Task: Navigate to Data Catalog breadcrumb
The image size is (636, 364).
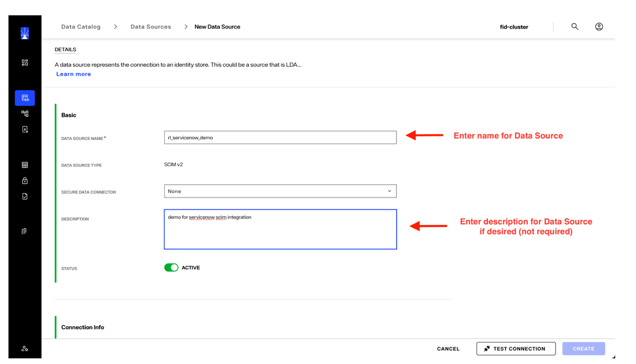Action: point(81,27)
